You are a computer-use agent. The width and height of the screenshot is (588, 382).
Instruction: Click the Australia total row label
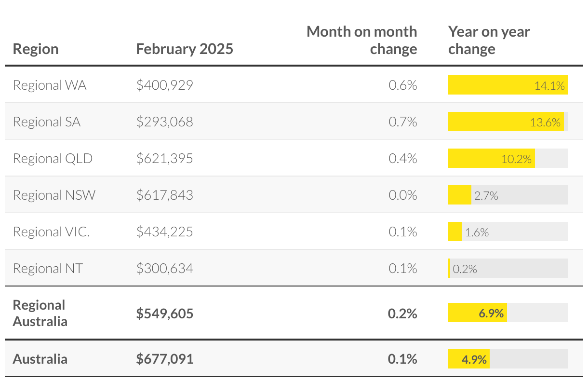click(x=40, y=359)
